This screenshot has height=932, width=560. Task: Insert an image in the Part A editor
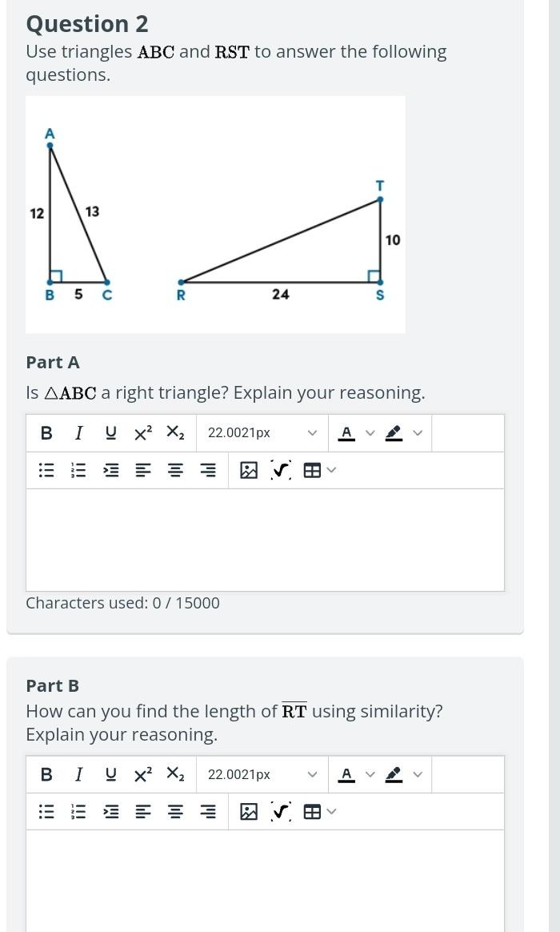[249, 470]
